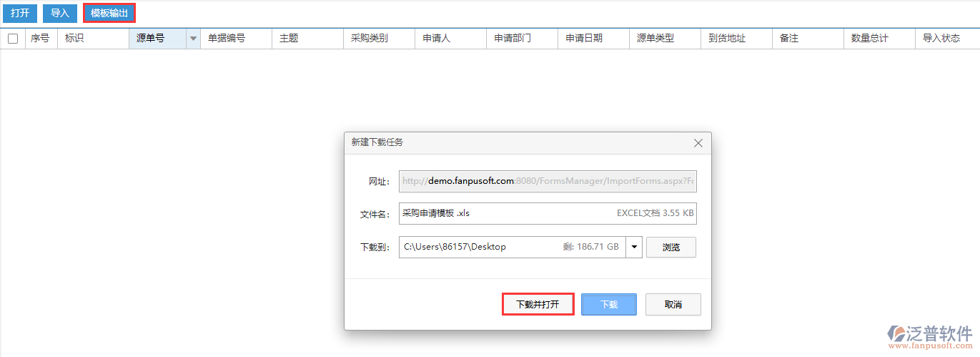Sort by the 序号 column header

(40, 39)
